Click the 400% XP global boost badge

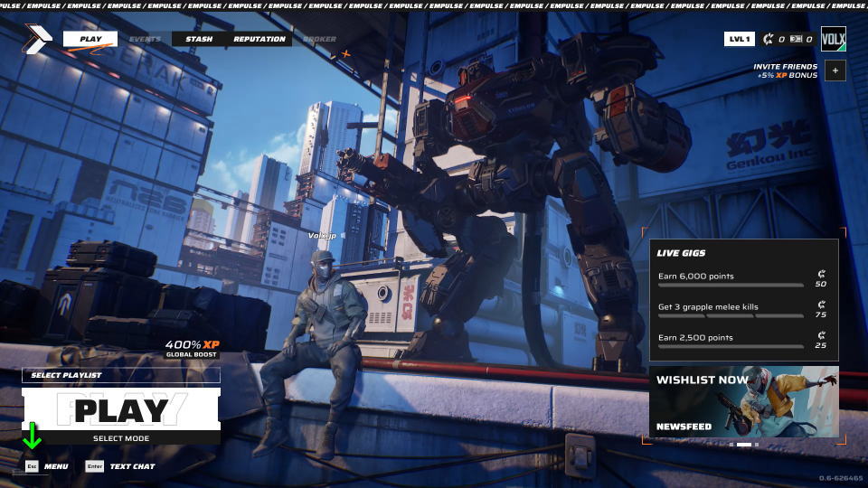pyautogui.click(x=192, y=349)
